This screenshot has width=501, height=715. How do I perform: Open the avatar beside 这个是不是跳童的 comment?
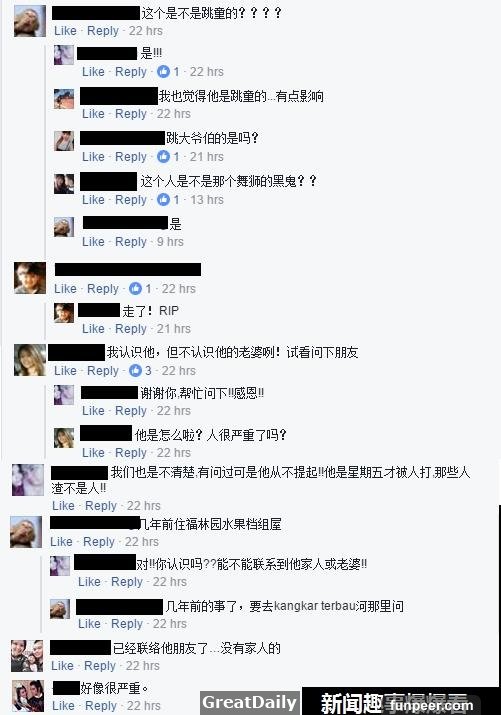pos(30,21)
